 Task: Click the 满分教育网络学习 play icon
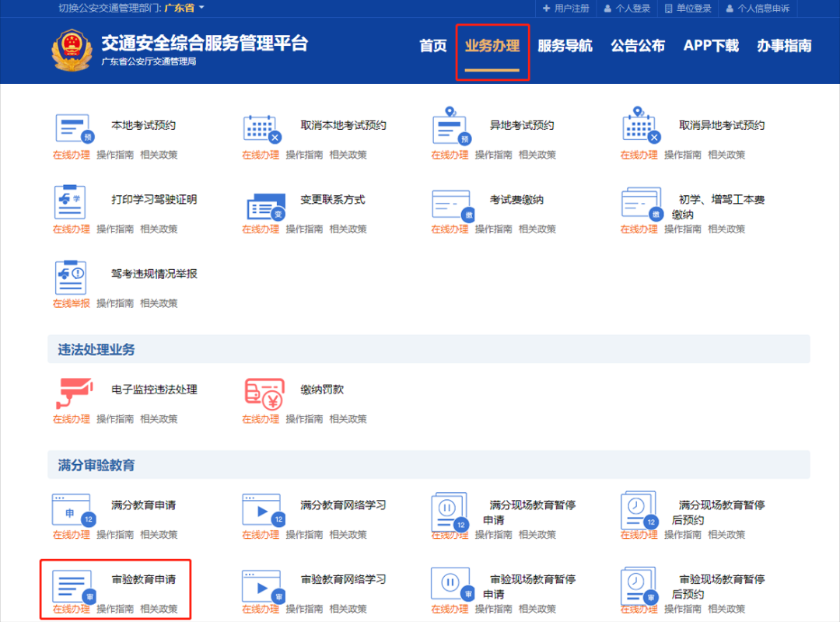pos(261,509)
